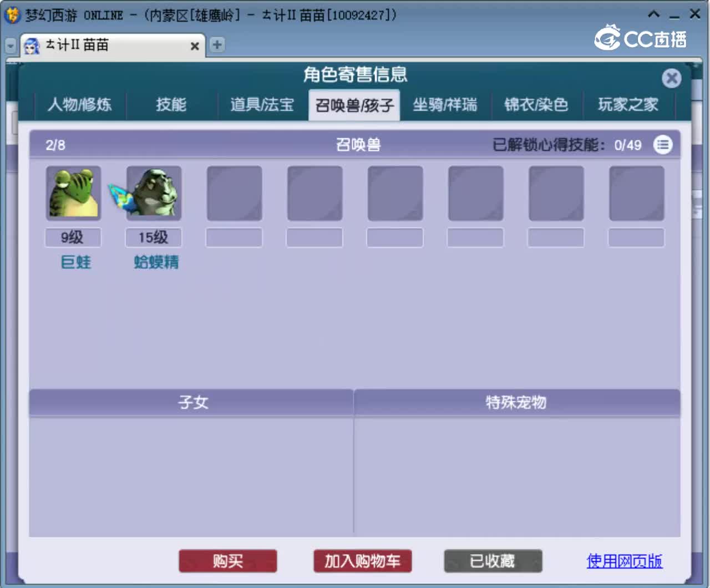Switch to the 人物/修炼 tab
This screenshot has height=588, width=710.
[80, 105]
